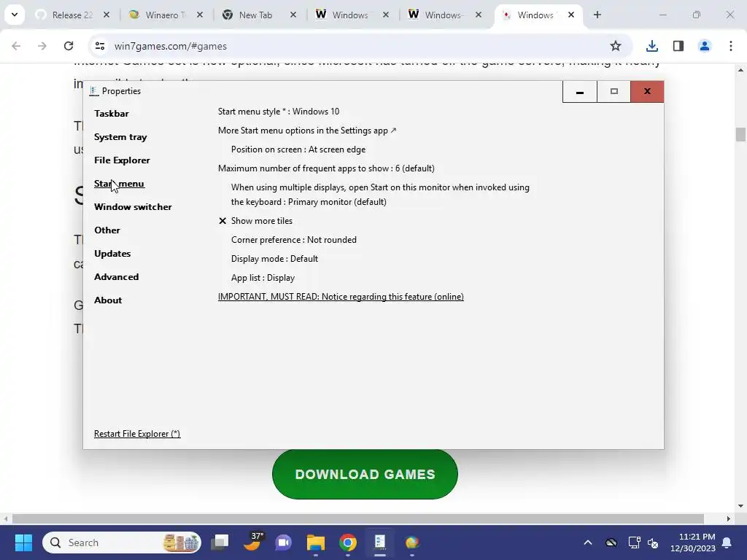Toggle Show more tiles option
The height and width of the screenshot is (560, 747).
pos(256,221)
